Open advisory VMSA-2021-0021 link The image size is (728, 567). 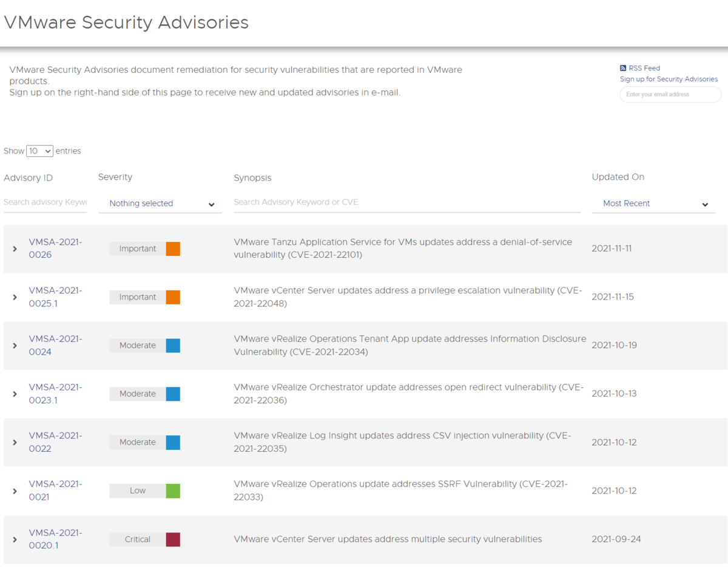[55, 491]
